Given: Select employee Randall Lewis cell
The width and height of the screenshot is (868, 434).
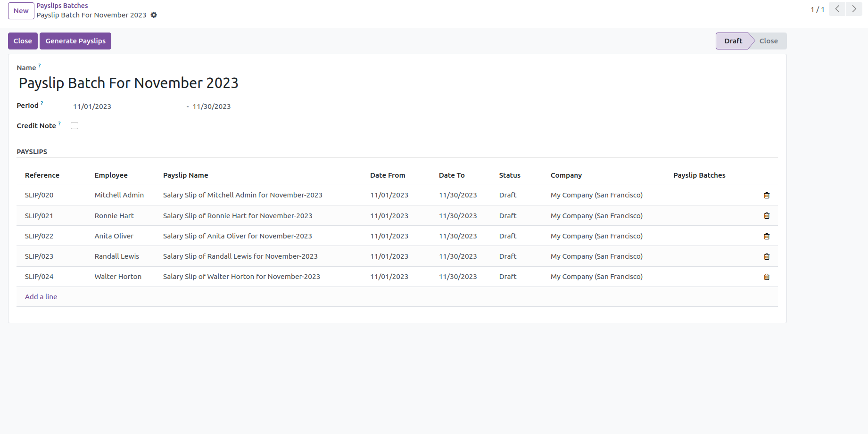Looking at the screenshot, I should tap(117, 256).
